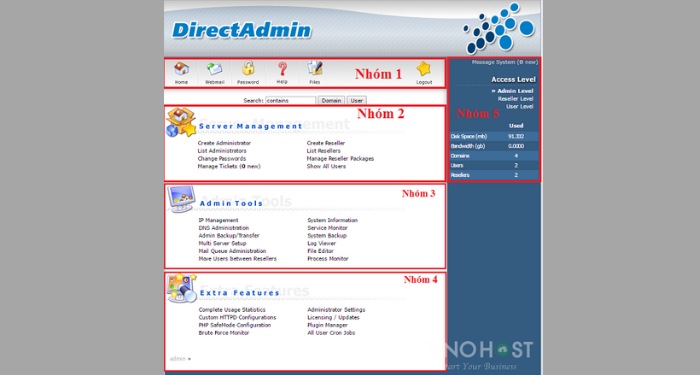700x375 pixels.
Task: Open File Editor link
Action: 321,251
